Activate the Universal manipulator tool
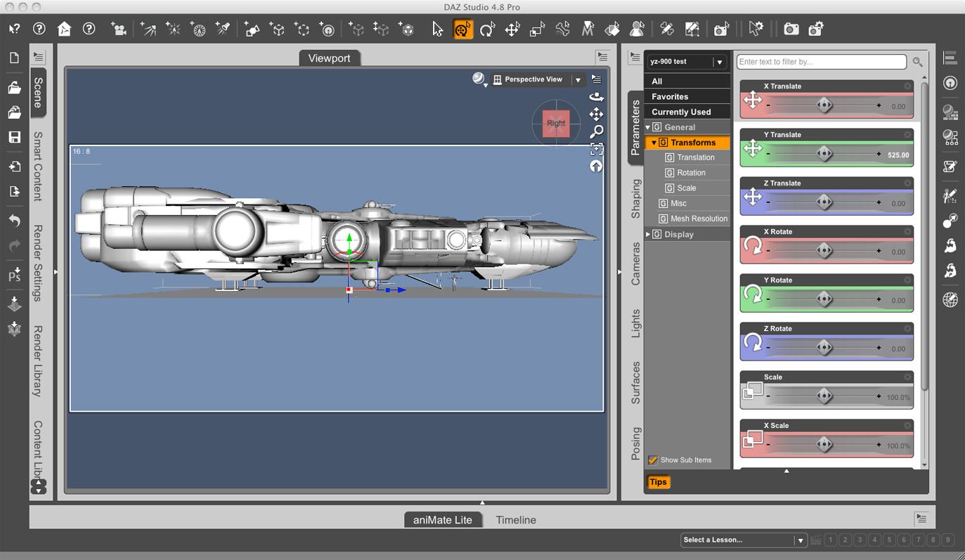The width and height of the screenshot is (965, 560). pos(462,29)
